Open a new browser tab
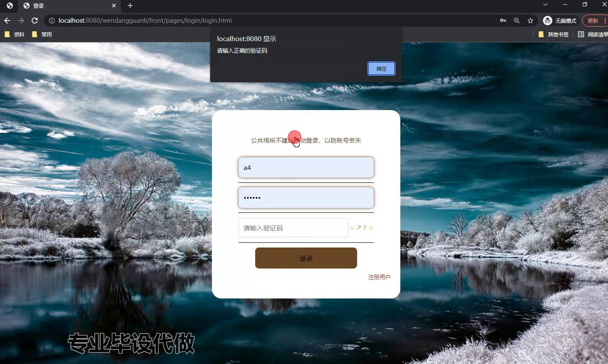This screenshot has width=608, height=364. tap(130, 6)
